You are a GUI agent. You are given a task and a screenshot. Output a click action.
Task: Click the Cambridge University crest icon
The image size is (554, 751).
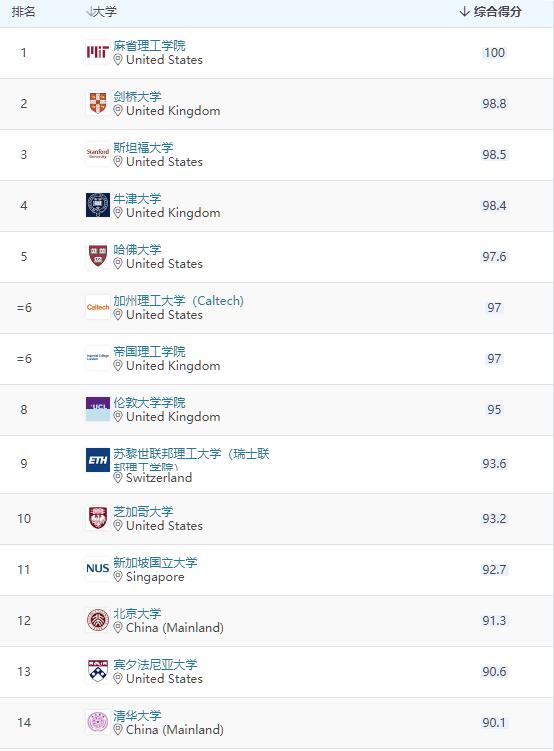point(98,103)
